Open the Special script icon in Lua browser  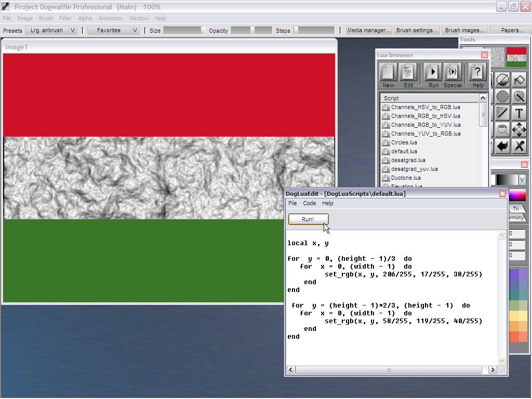pos(452,72)
